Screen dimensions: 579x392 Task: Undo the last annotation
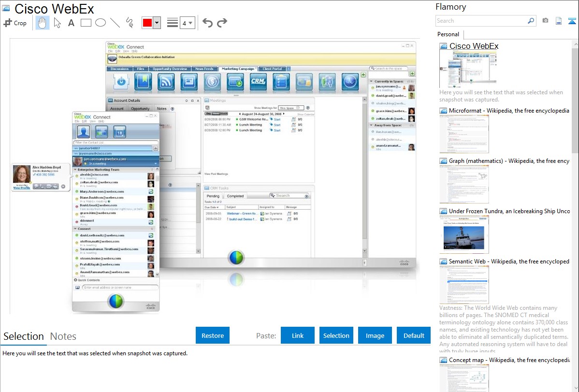pos(207,23)
